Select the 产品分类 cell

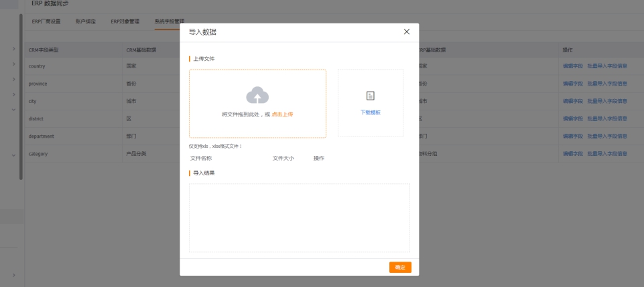click(x=136, y=154)
